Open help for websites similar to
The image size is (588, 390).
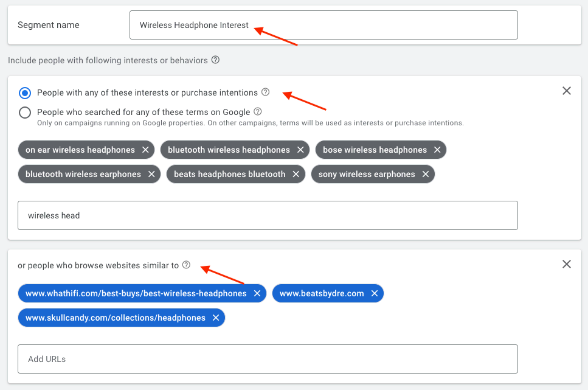(x=187, y=265)
